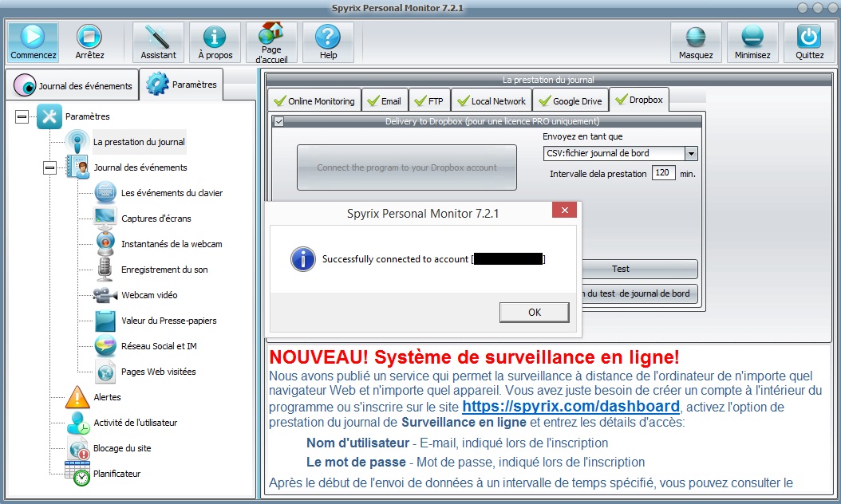Select Blocage du site tree item
841x504 pixels.
tap(122, 448)
